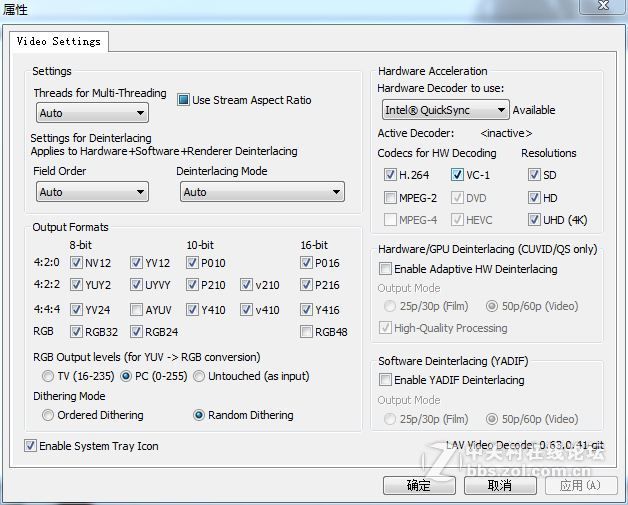The width and height of the screenshot is (628, 505).
Task: Enable Adaptive HW Deinterlacing checkbox
Action: coord(385,269)
